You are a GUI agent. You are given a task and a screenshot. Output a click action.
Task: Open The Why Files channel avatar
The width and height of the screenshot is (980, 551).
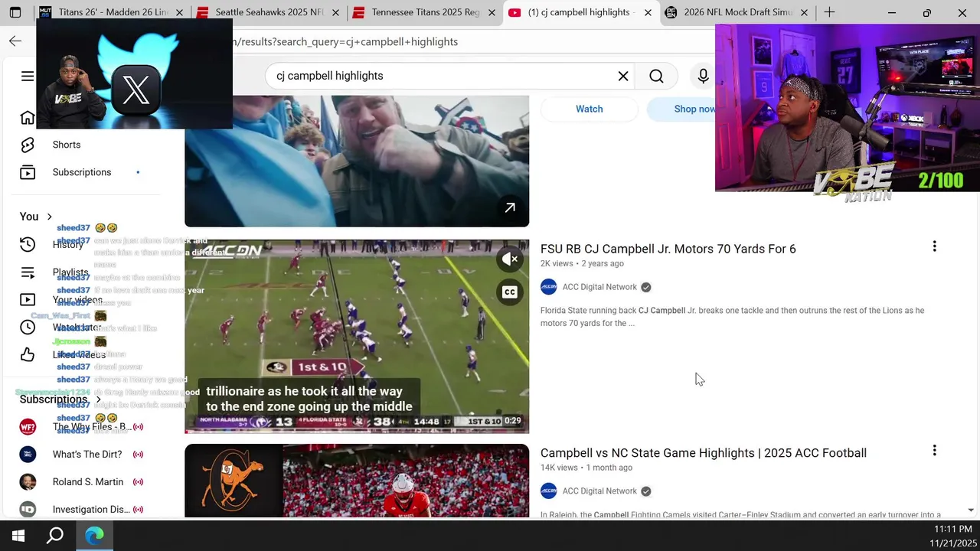(x=28, y=427)
